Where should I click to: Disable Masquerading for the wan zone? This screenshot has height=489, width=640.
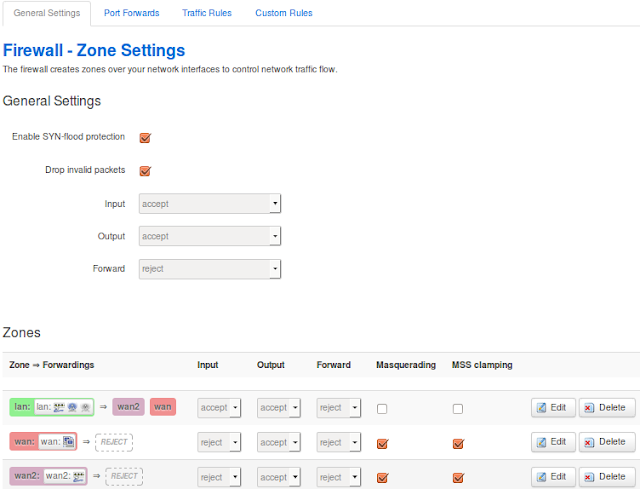382,443
